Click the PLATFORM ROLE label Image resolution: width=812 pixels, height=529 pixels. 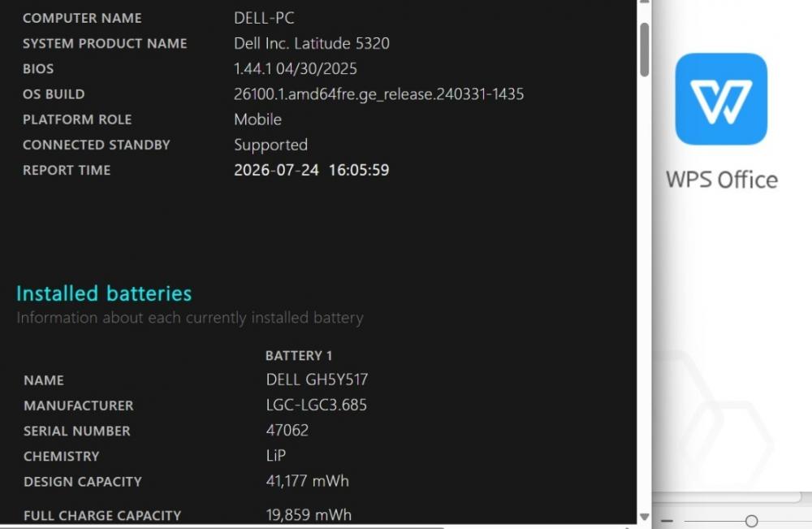(77, 119)
